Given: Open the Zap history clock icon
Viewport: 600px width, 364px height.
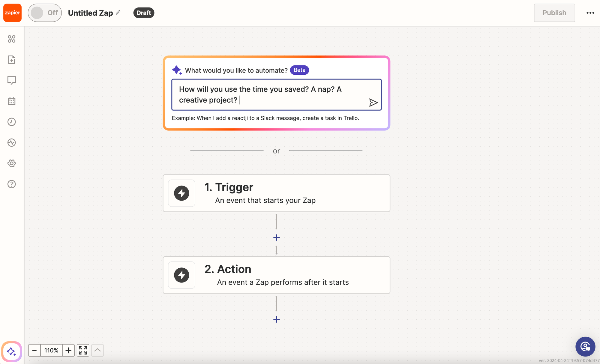Looking at the screenshot, I should click(x=11, y=122).
